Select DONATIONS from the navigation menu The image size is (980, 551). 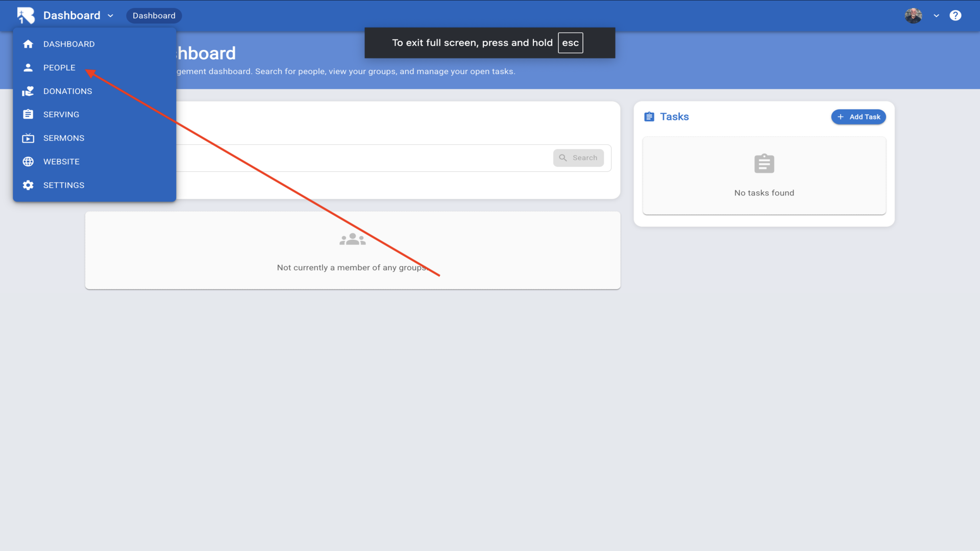point(67,91)
